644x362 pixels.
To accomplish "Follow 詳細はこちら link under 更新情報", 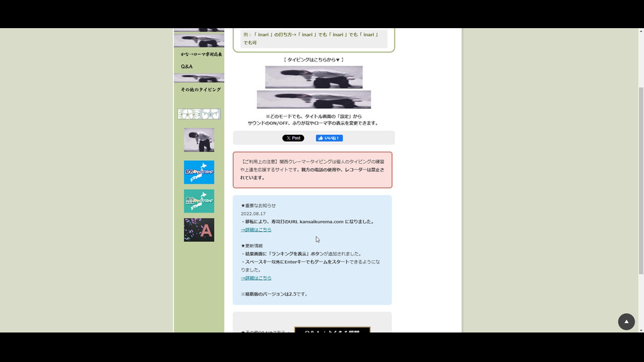I will pyautogui.click(x=256, y=278).
